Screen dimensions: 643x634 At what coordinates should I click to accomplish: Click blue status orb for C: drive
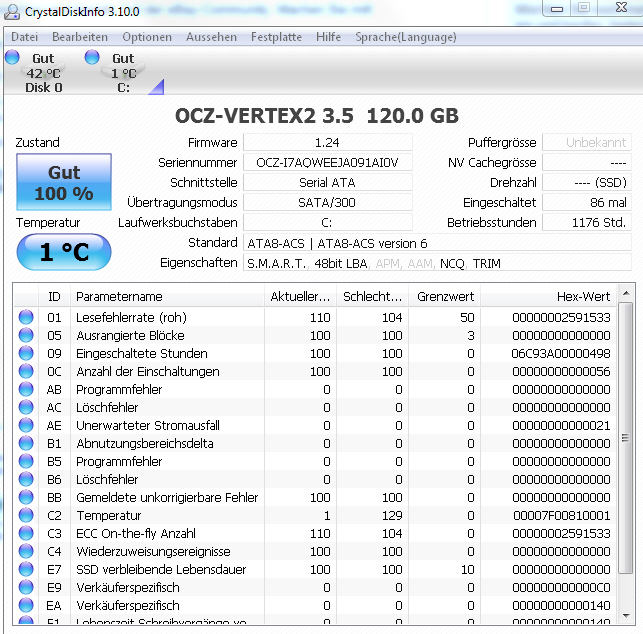click(92, 57)
